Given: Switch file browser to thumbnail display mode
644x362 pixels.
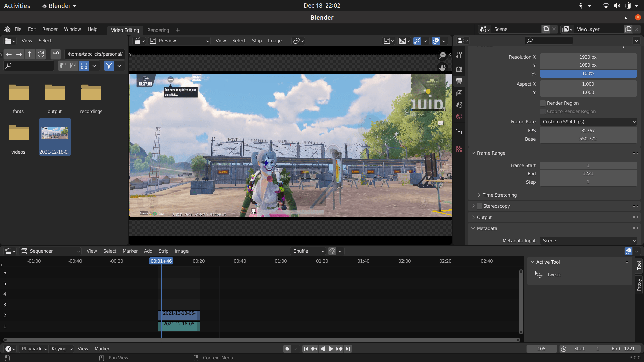Looking at the screenshot, I should click(x=84, y=66).
